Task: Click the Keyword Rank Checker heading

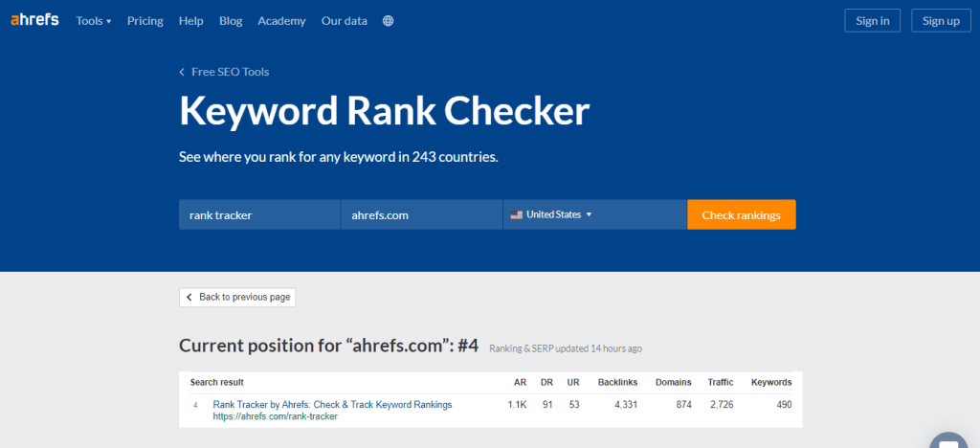Action: 385,112
